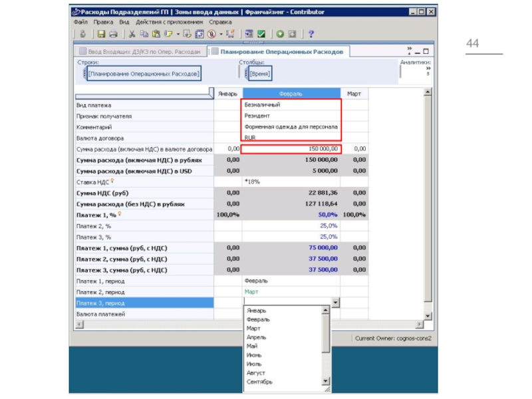Click the Февраль column header
Image resolution: width=532 pixels, height=399 pixels.
tap(291, 94)
